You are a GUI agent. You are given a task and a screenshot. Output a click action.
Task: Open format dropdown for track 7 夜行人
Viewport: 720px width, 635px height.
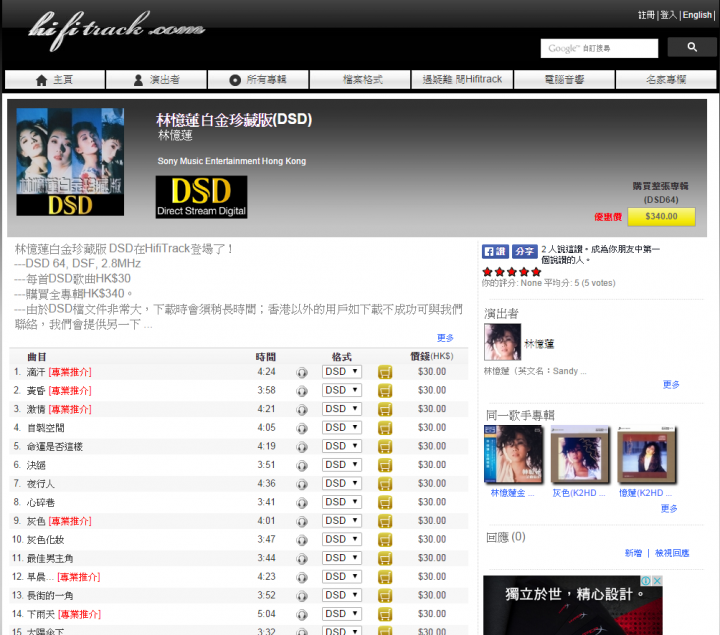(x=342, y=483)
